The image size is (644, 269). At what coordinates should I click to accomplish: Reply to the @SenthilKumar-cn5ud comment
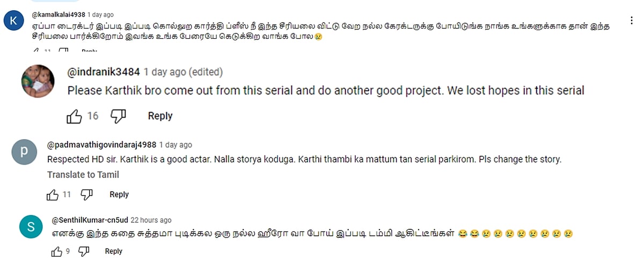[x=114, y=251]
